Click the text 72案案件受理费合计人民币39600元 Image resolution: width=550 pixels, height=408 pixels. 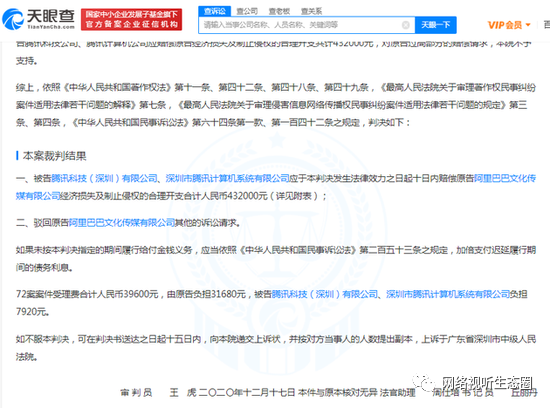point(87,294)
